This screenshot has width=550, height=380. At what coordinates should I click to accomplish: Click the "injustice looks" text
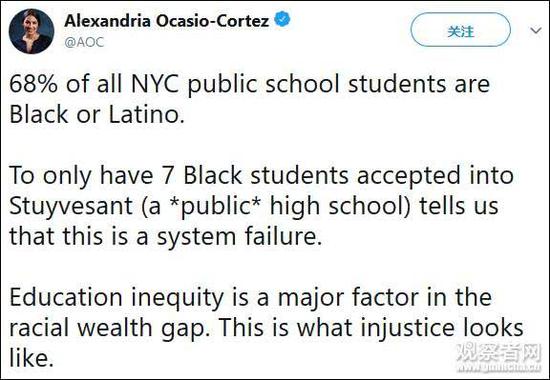coord(442,328)
